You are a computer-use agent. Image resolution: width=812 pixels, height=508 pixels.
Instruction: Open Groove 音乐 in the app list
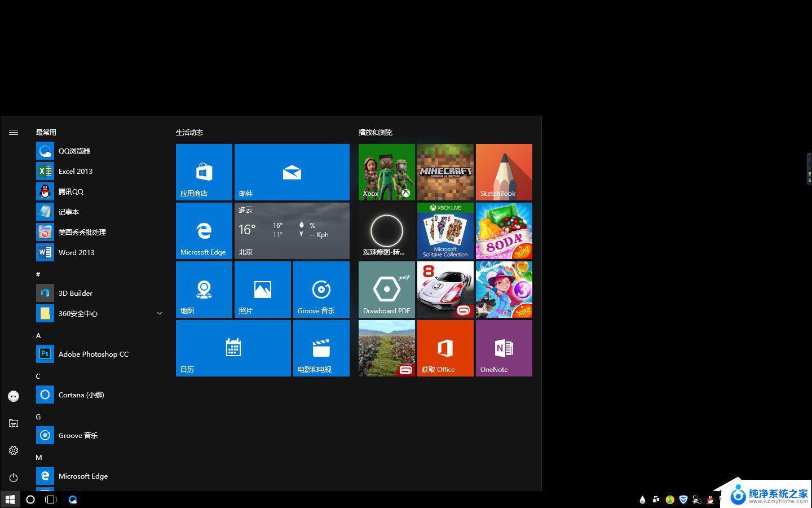coord(99,435)
